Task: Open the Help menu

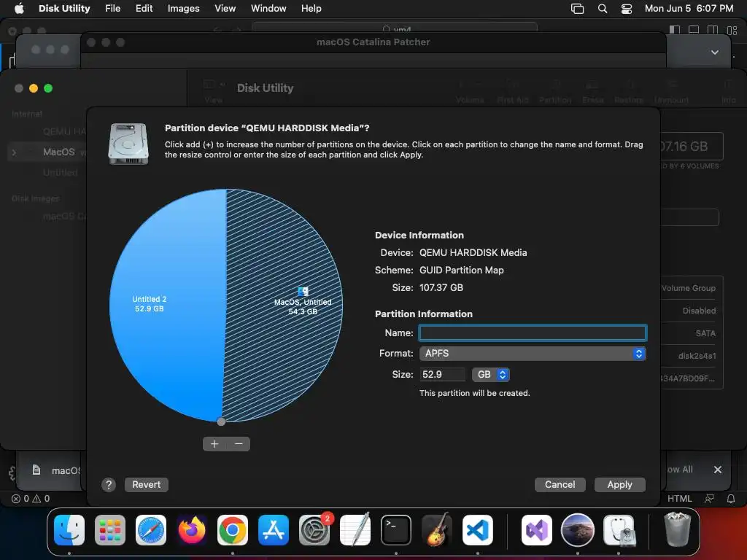Action: 311,8
